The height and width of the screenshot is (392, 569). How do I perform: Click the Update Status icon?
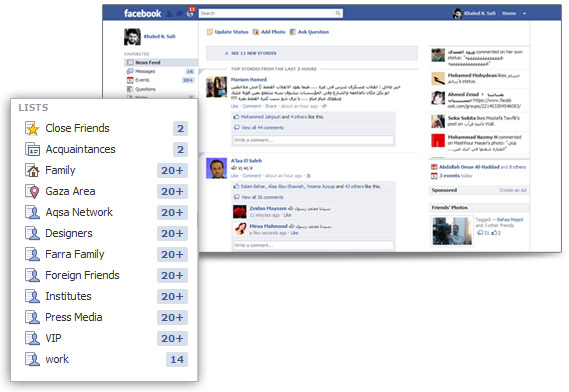[x=209, y=32]
